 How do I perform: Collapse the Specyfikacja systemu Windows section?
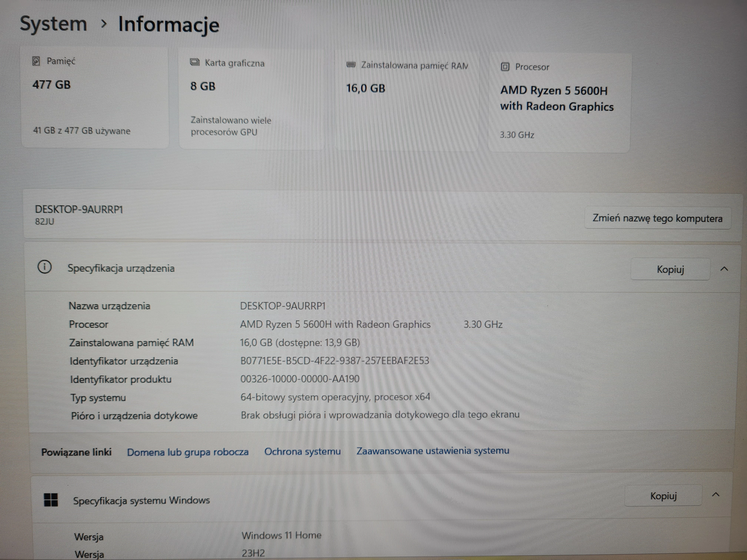click(716, 495)
